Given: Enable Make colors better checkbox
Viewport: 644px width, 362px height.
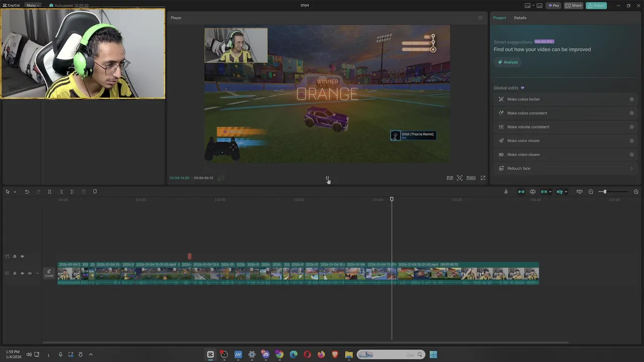Looking at the screenshot, I should 632,99.
